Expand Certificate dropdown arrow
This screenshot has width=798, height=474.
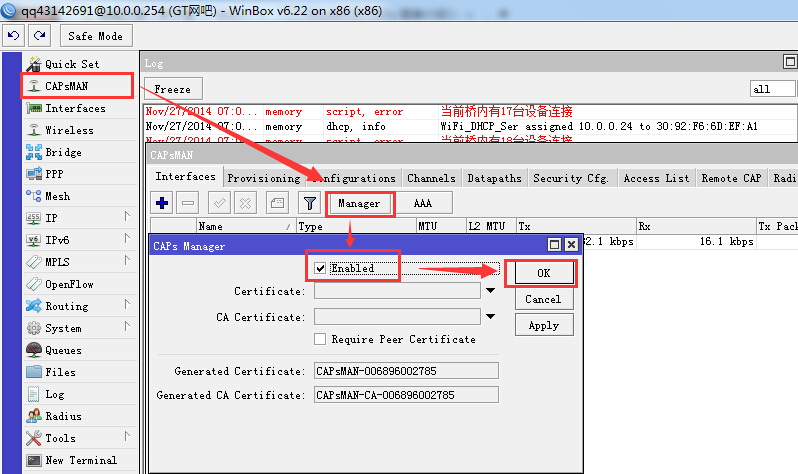click(x=490, y=291)
